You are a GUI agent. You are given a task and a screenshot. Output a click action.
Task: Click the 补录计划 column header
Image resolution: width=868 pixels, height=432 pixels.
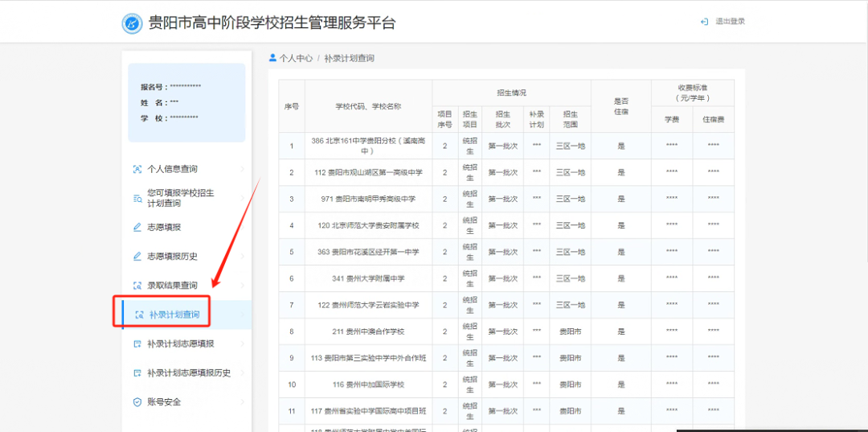536,119
